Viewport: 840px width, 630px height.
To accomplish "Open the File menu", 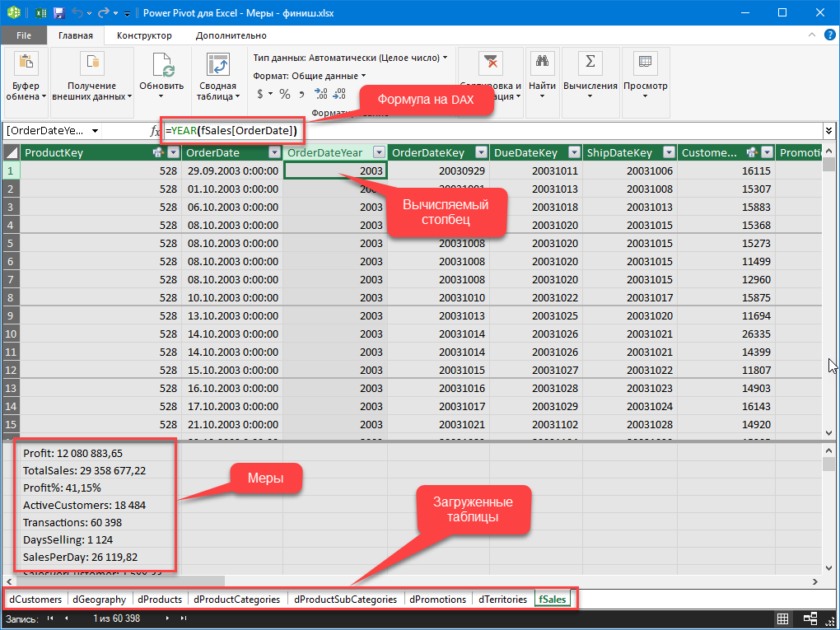I will 24,35.
